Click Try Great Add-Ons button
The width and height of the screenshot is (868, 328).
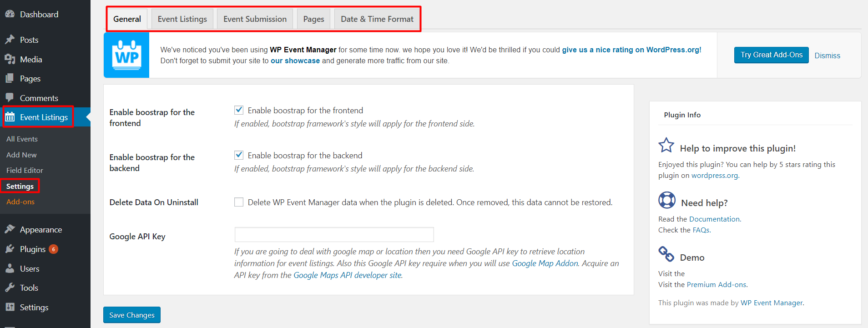tap(772, 55)
